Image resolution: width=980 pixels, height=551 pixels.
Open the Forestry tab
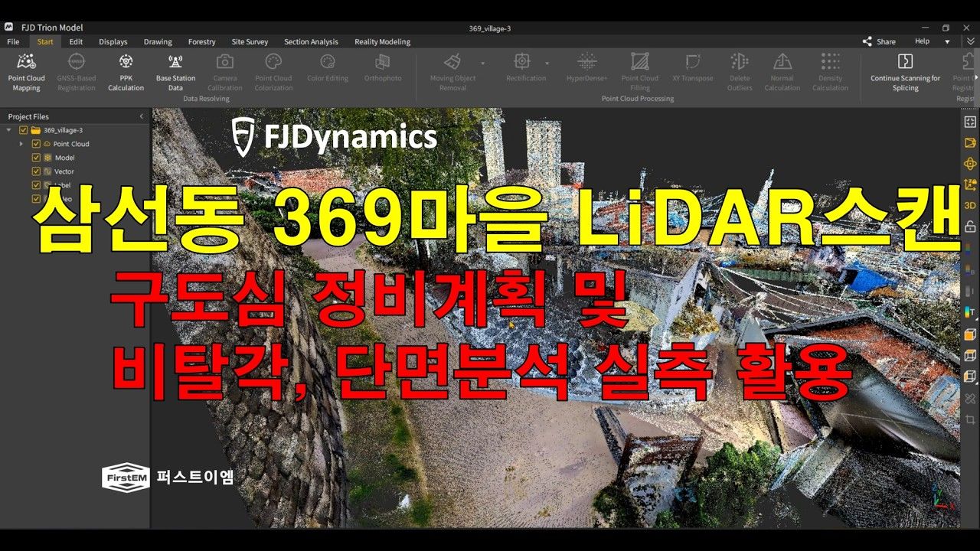pos(201,41)
